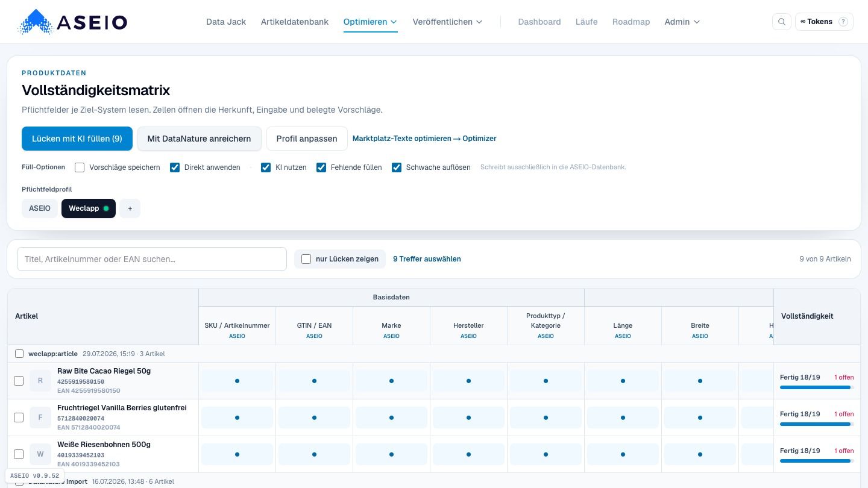The width and height of the screenshot is (868, 488).
Task: Click the Tokens help question mark
Action: [843, 22]
